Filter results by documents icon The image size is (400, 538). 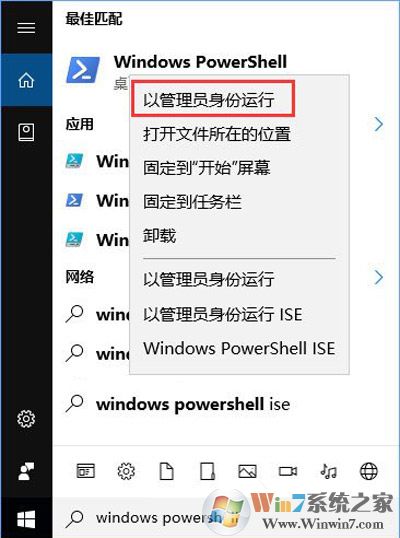click(x=166, y=471)
